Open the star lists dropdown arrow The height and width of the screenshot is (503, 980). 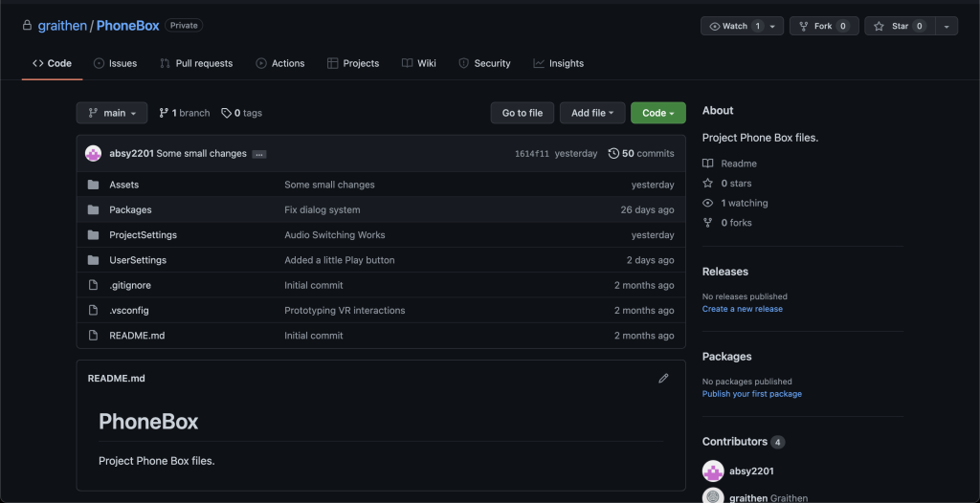947,26
